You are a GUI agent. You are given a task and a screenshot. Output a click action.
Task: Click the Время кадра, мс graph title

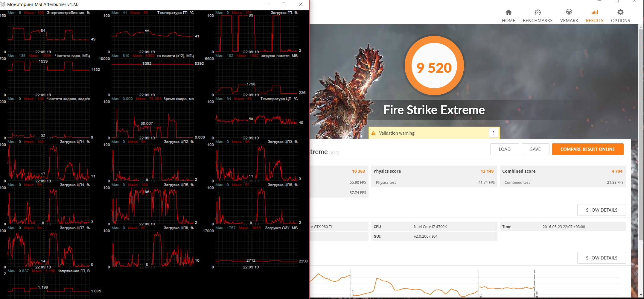[x=179, y=99]
